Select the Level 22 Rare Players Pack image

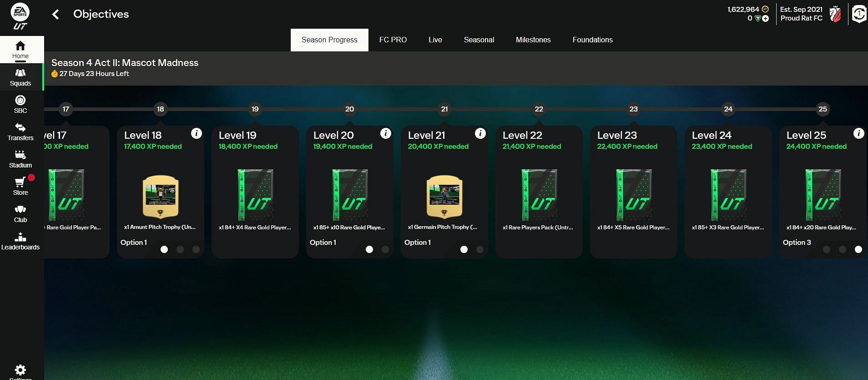[539, 195]
